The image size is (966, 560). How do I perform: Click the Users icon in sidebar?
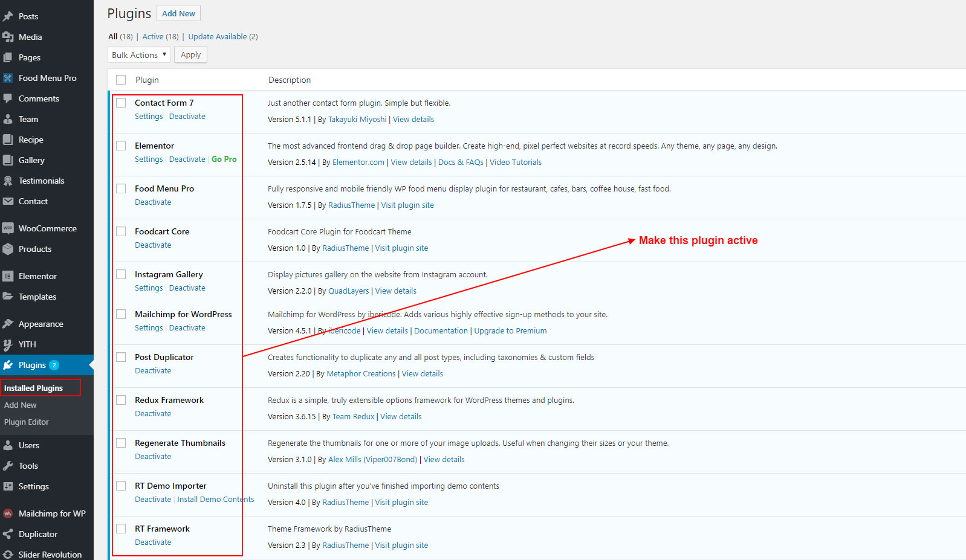pos(8,445)
